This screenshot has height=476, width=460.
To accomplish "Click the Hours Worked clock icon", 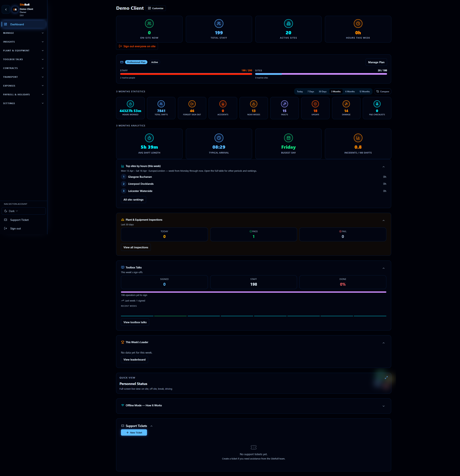I will pos(130,104).
